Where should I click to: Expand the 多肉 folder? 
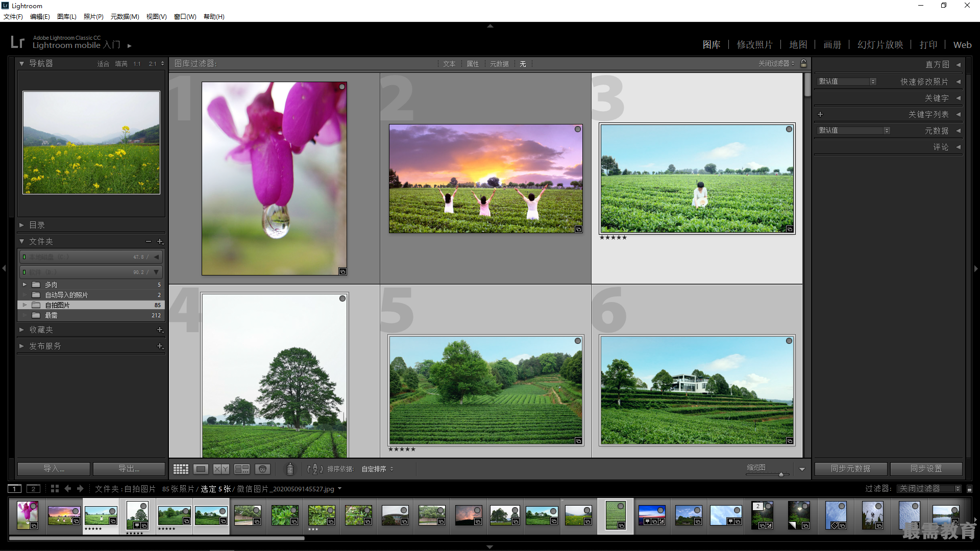(24, 285)
